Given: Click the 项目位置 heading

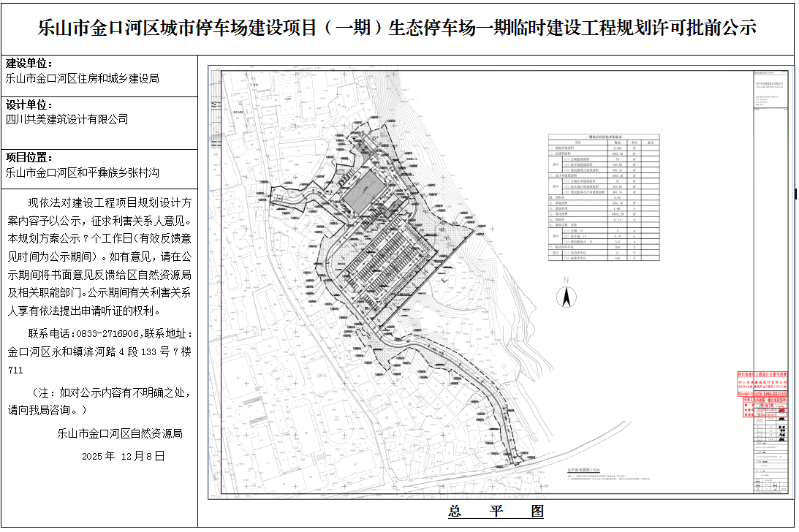Looking at the screenshot, I should pos(30,158).
